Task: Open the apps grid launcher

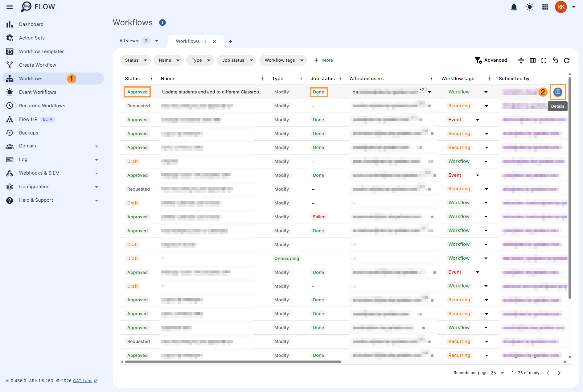Action: pos(545,7)
